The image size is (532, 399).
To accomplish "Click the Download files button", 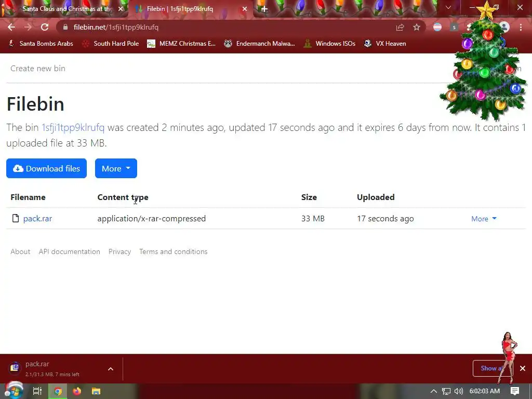I will tap(46, 168).
